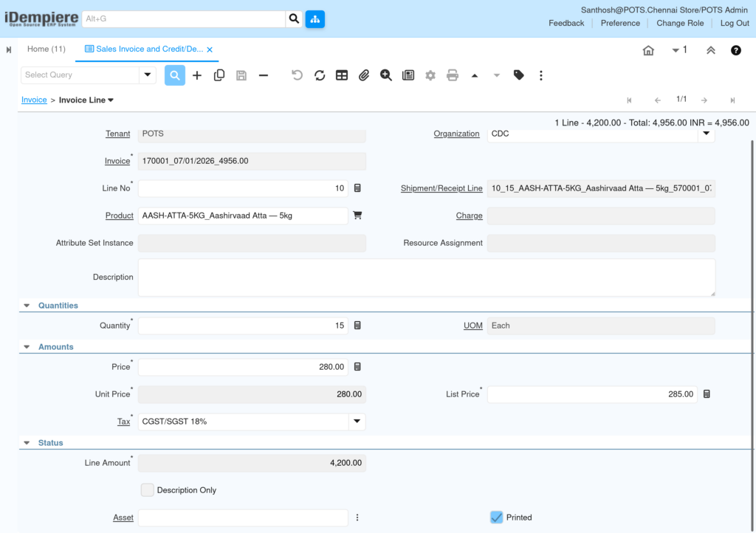Collapse the Status section

click(x=27, y=443)
